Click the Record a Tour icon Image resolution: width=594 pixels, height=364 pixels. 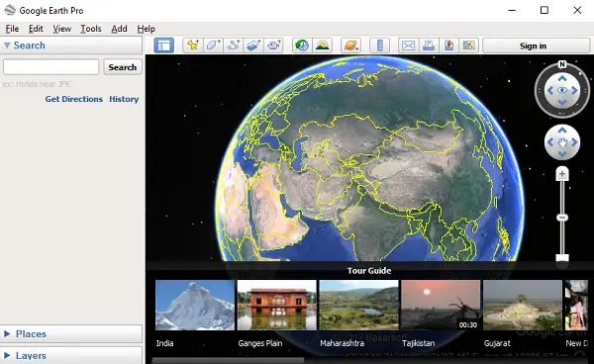(274, 45)
